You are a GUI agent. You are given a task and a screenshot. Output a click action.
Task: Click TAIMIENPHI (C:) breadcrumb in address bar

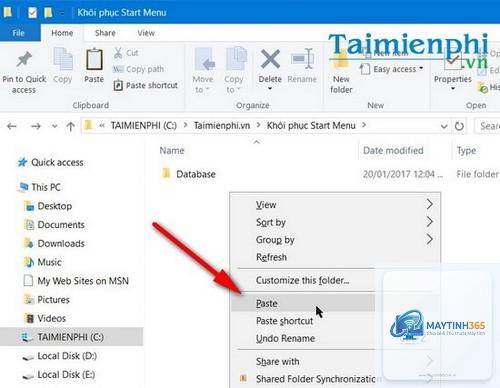coord(144,126)
